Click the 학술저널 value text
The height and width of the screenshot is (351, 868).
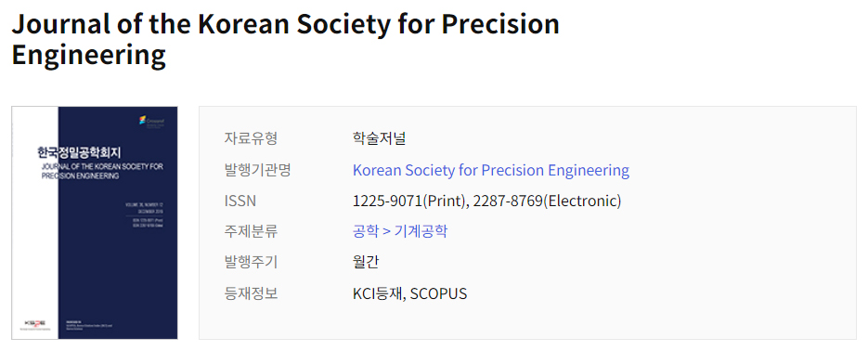tap(379, 137)
